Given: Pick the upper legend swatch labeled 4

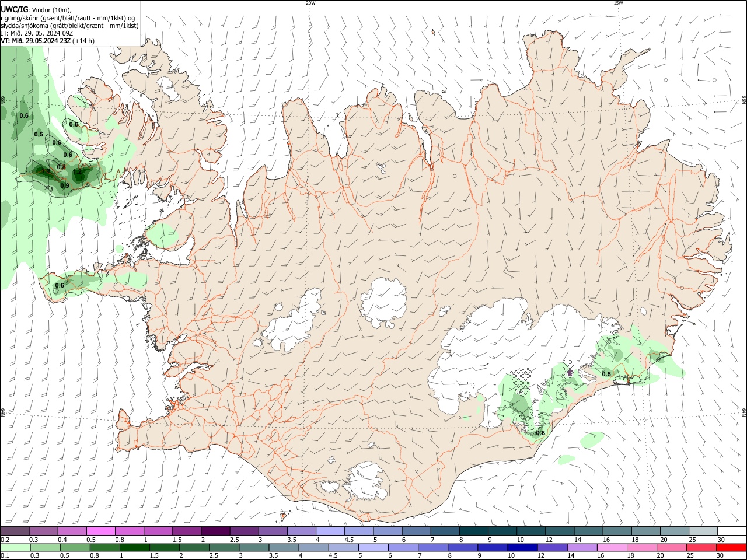Looking at the screenshot, I should tap(329, 531).
